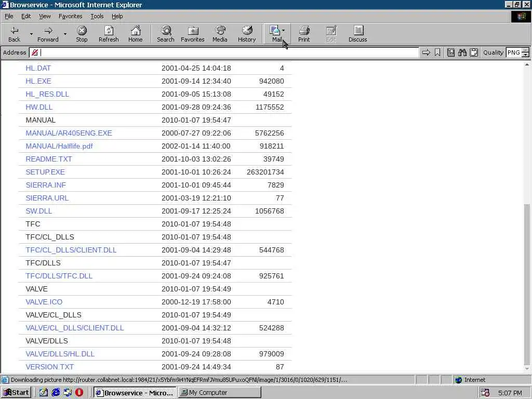
Task: Click the Browservice taskbar button
Action: coord(135,393)
